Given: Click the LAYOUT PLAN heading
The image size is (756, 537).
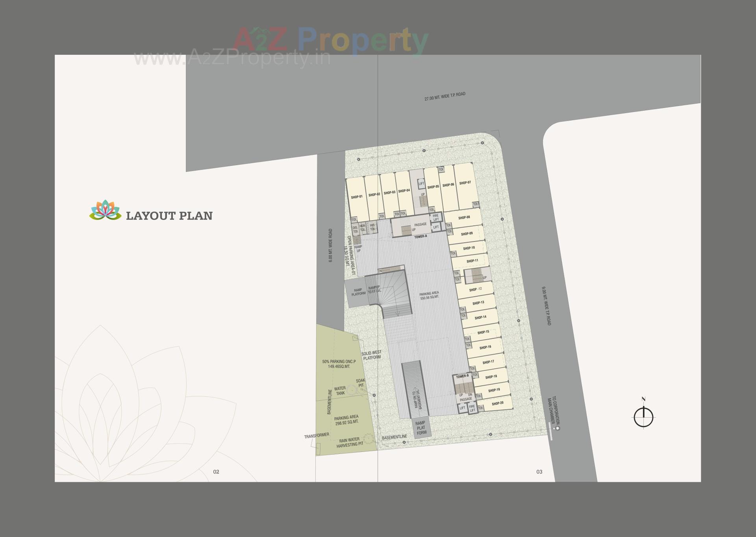Looking at the screenshot, I should (x=169, y=216).
